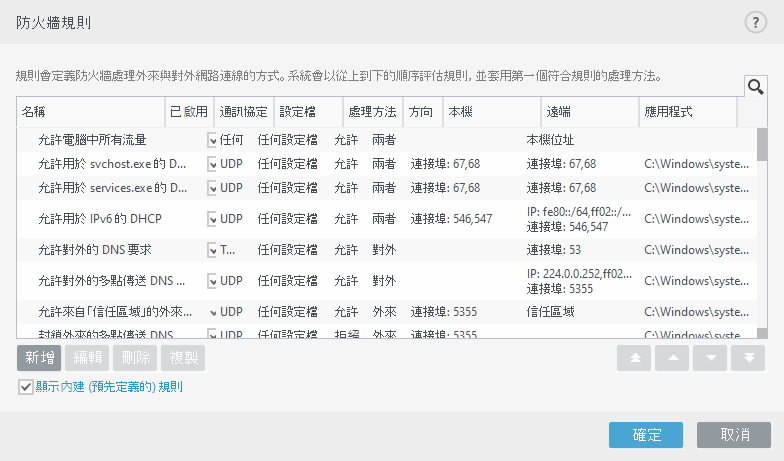
Task: Move rule up one position arrow
Action: (673, 358)
